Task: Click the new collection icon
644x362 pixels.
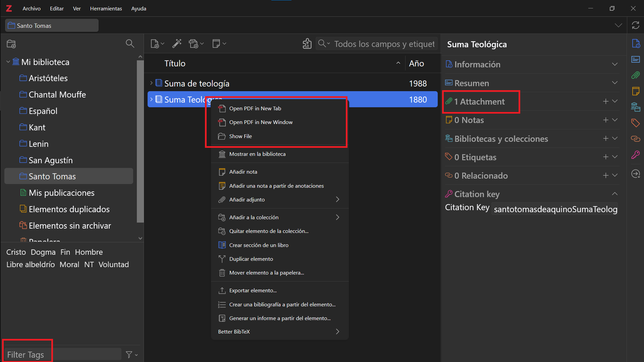Action: click(11, 44)
